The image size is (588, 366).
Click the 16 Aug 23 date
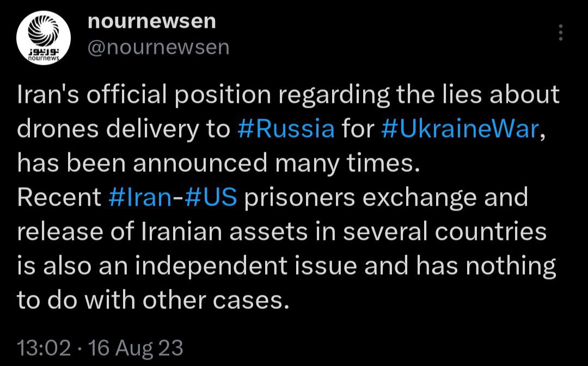(135, 348)
